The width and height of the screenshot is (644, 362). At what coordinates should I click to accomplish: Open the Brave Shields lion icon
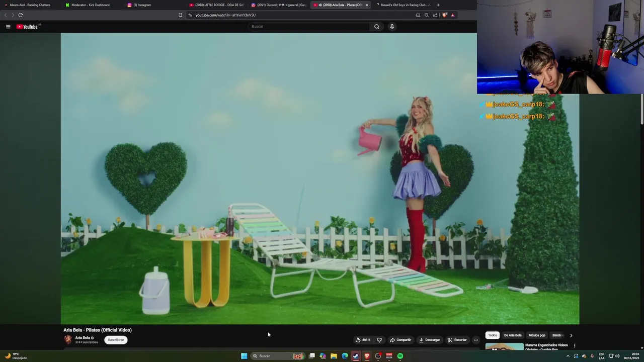pyautogui.click(x=444, y=15)
